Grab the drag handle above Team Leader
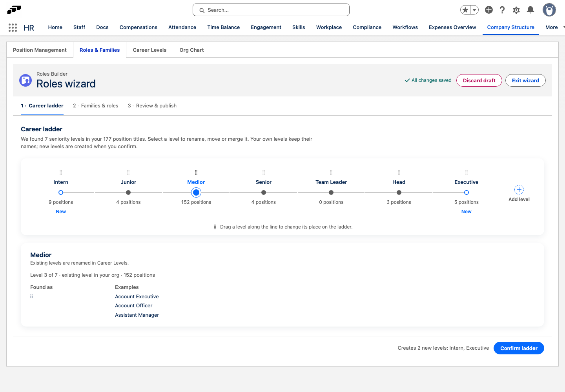The width and height of the screenshot is (565, 392). click(331, 172)
